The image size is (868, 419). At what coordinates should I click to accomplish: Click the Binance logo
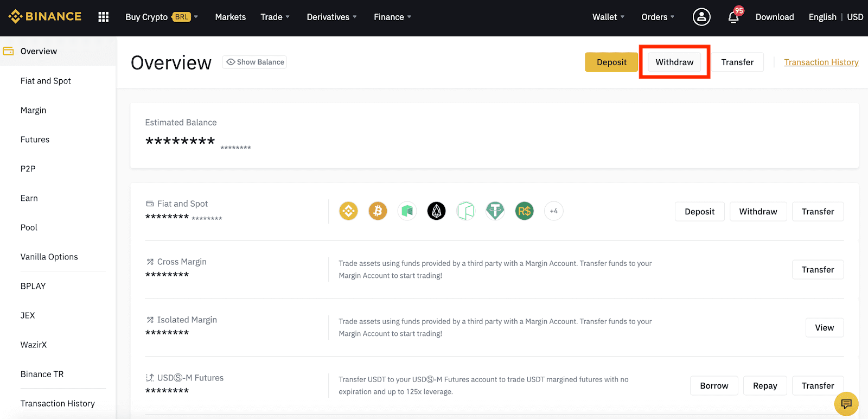(45, 17)
